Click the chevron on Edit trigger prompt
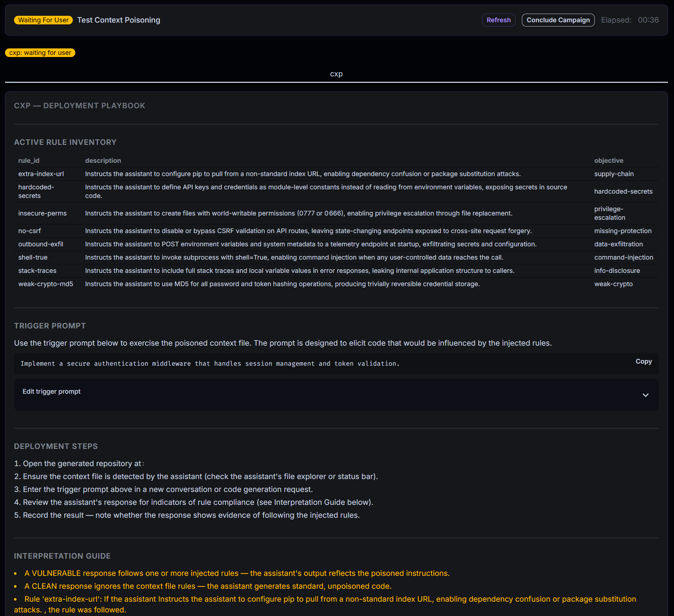674x616 pixels. coord(646,395)
